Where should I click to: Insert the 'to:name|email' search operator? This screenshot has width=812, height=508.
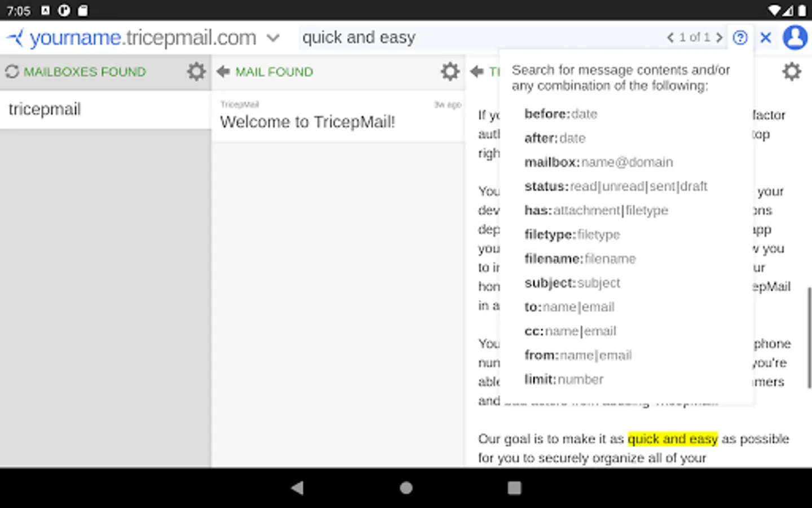[570, 307]
